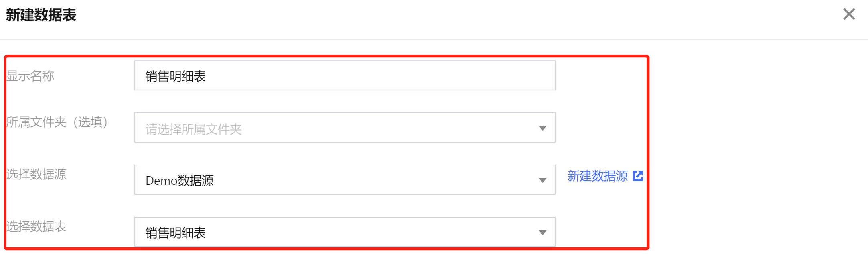The image size is (868, 257).
Task: Click the 所属文件夹 dropdown arrow
Action: pos(542,128)
